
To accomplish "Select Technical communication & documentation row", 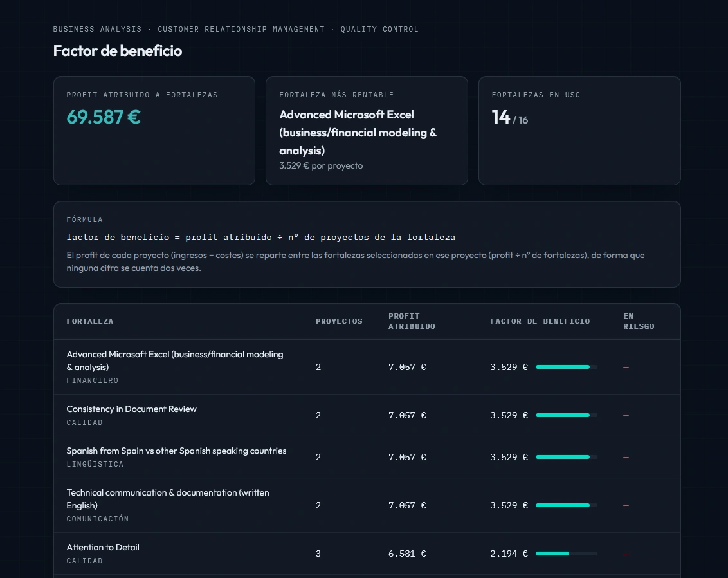I will point(367,505).
